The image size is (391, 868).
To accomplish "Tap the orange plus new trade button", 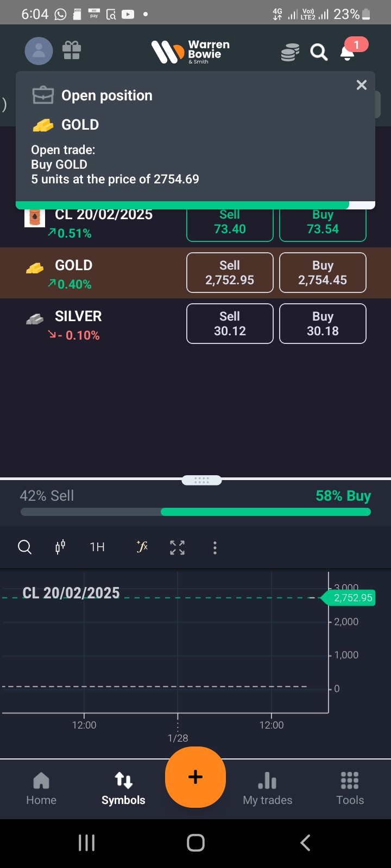I will point(195,777).
